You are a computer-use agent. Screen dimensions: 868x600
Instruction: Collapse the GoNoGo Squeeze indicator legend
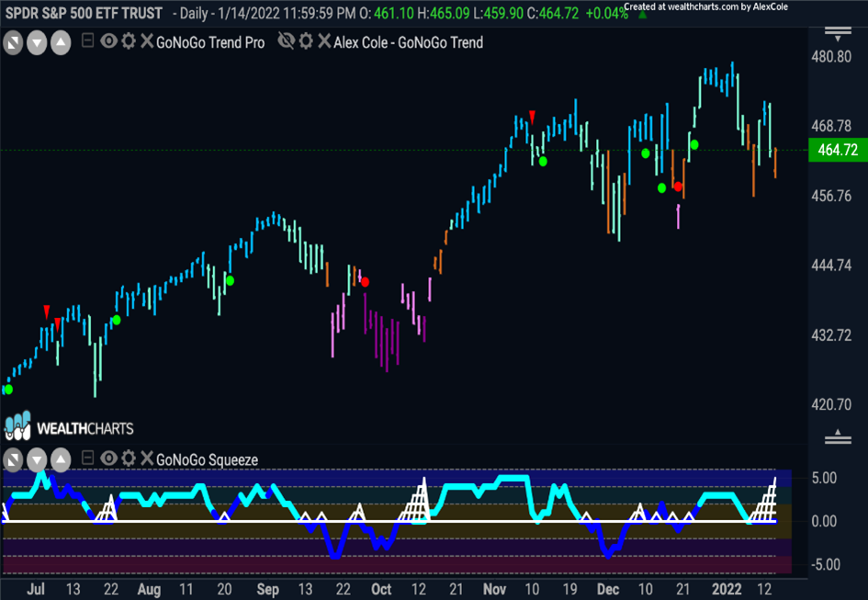87,458
